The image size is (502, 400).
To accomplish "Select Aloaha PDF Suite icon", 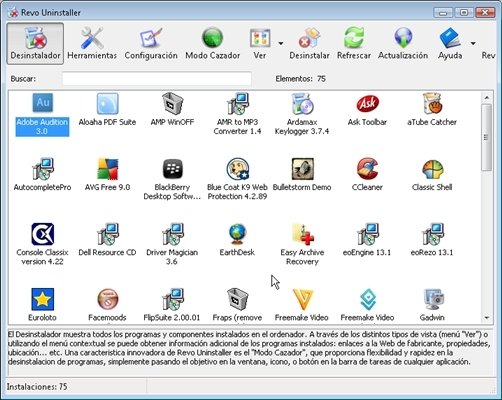I will [107, 110].
